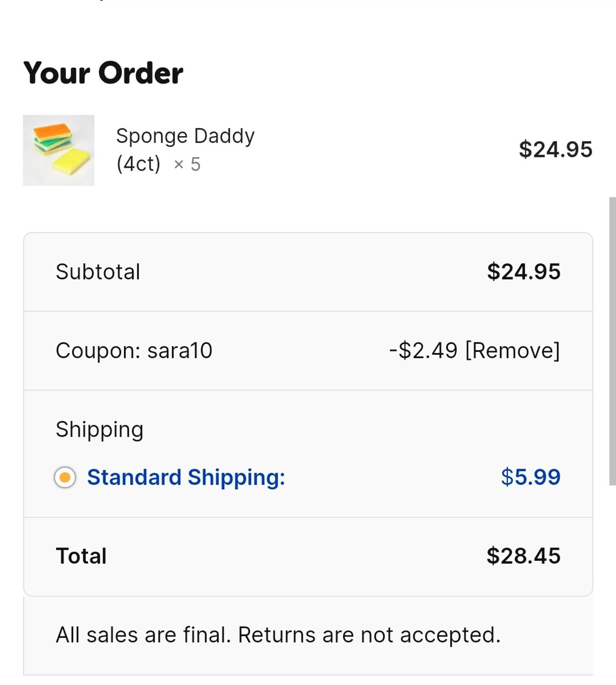
Task: Remove the sara10 coupon
Action: click(x=512, y=351)
